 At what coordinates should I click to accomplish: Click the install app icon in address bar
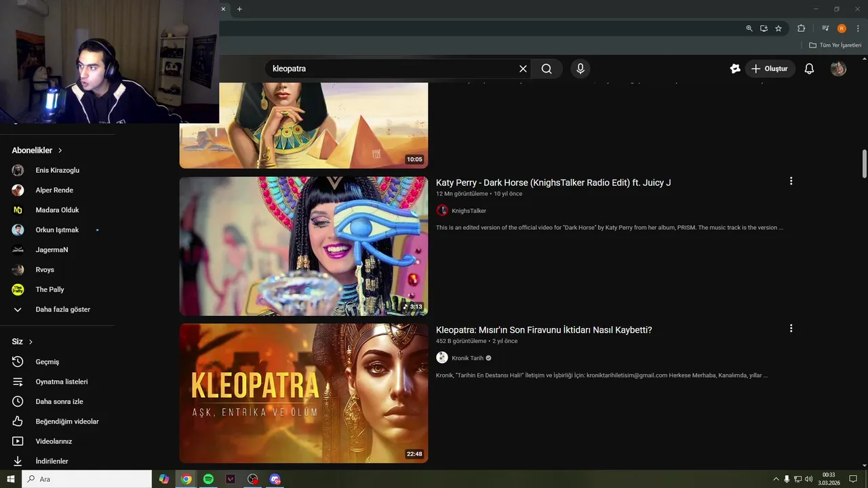click(x=764, y=28)
